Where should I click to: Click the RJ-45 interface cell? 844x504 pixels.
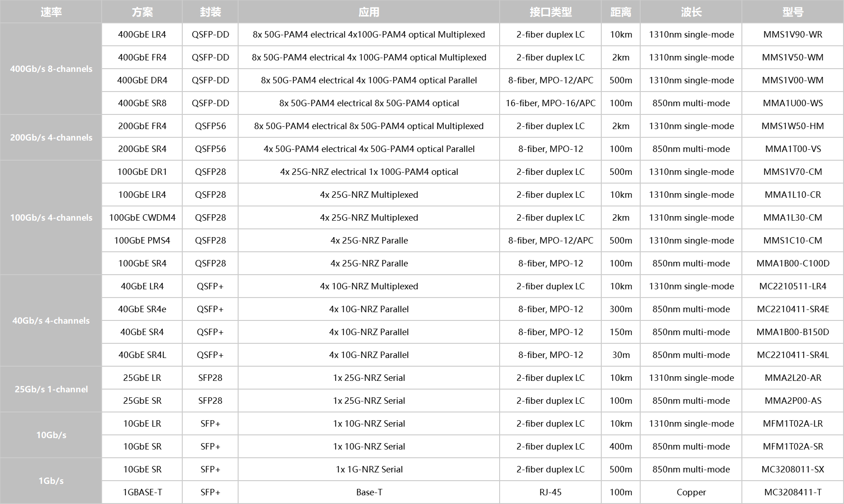[550, 492]
